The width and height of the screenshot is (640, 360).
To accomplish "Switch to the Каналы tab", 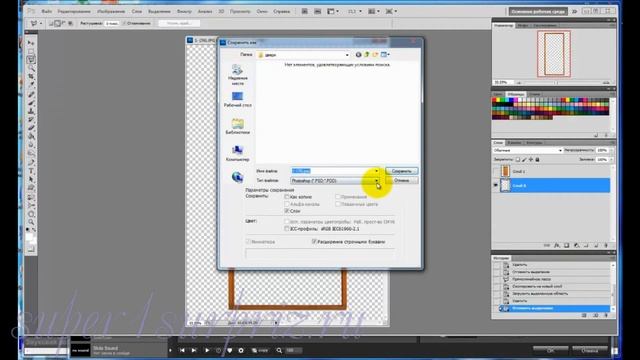I will pos(514,143).
